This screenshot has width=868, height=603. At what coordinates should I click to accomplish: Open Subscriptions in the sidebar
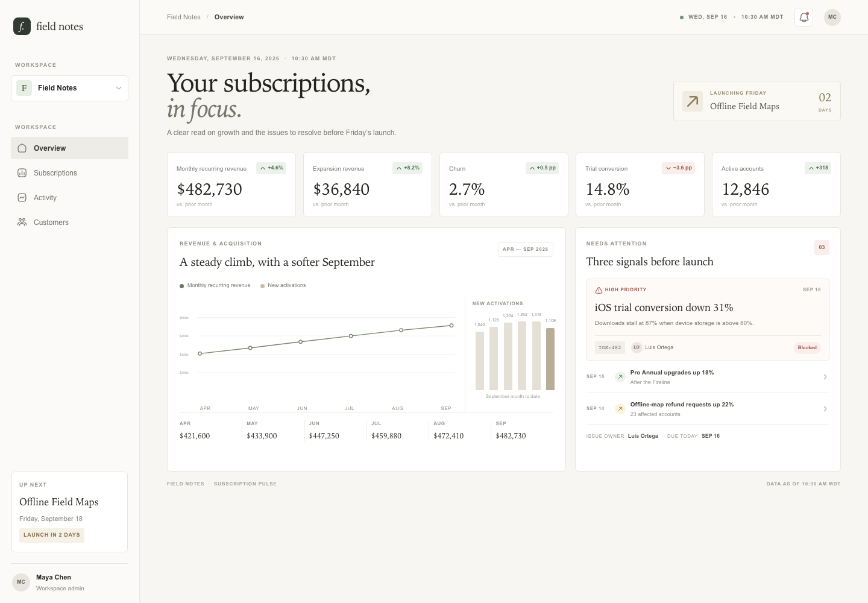(69, 173)
